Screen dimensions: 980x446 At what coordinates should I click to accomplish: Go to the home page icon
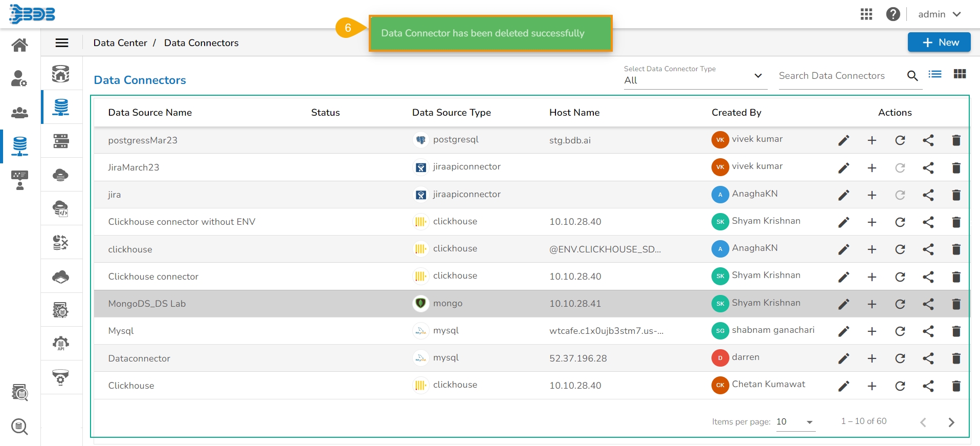[x=20, y=45]
